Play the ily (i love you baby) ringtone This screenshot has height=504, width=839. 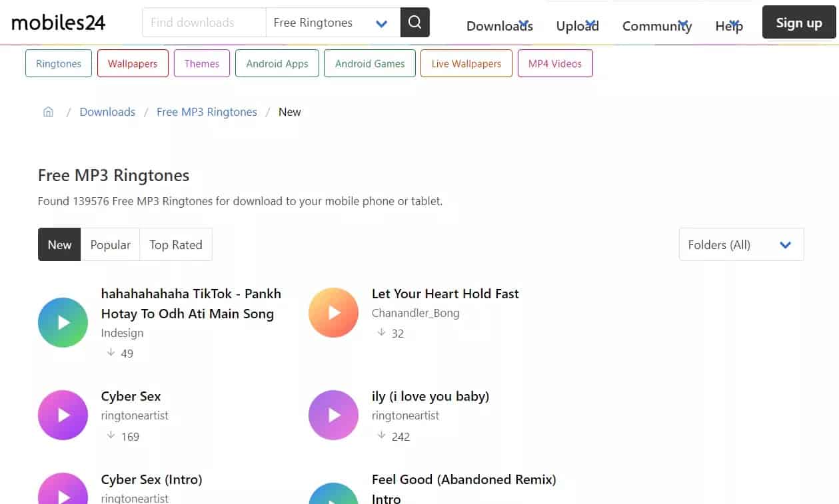(333, 415)
